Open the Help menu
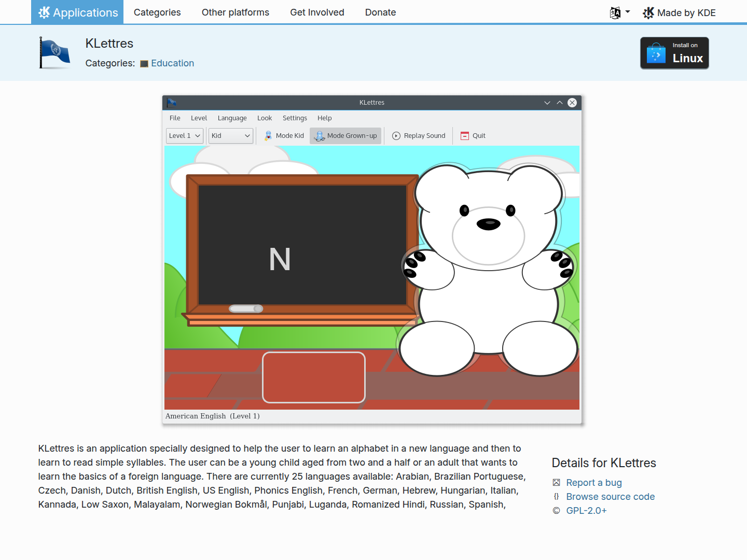This screenshot has height=560, width=747. click(325, 118)
